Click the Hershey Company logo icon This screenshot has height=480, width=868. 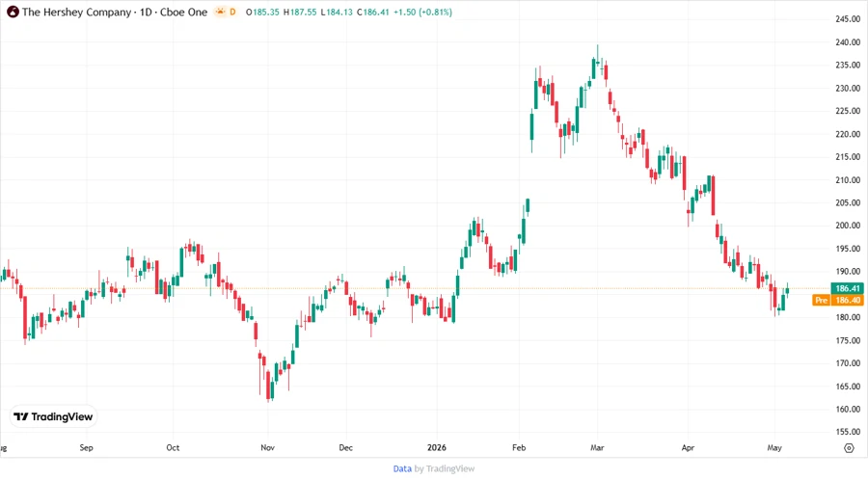pos(13,12)
